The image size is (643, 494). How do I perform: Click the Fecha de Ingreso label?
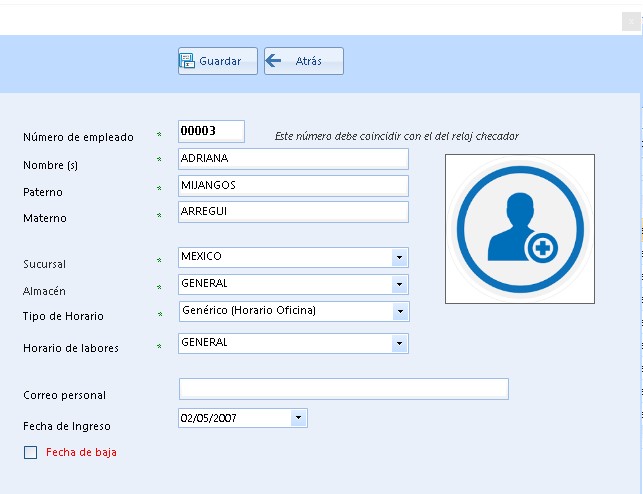(x=67, y=426)
